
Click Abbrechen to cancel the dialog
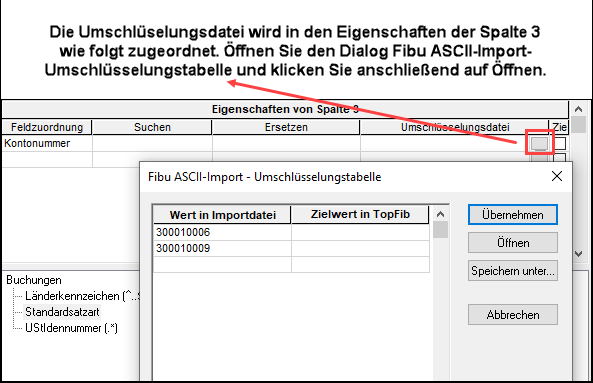[x=512, y=315]
